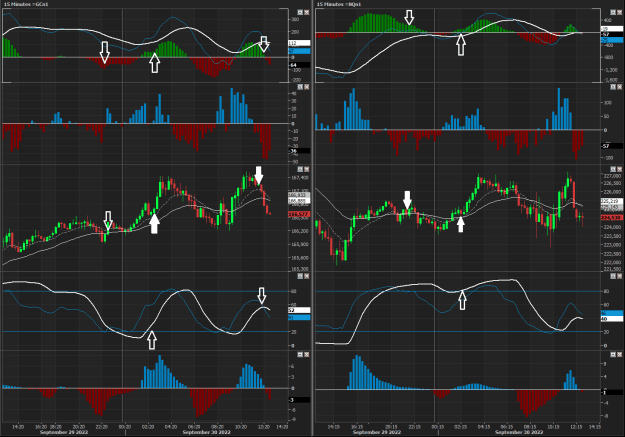This screenshot has height=437, width=625.
Task: Select the -36 value label in GCn1 histogram pane
Action: point(299,151)
